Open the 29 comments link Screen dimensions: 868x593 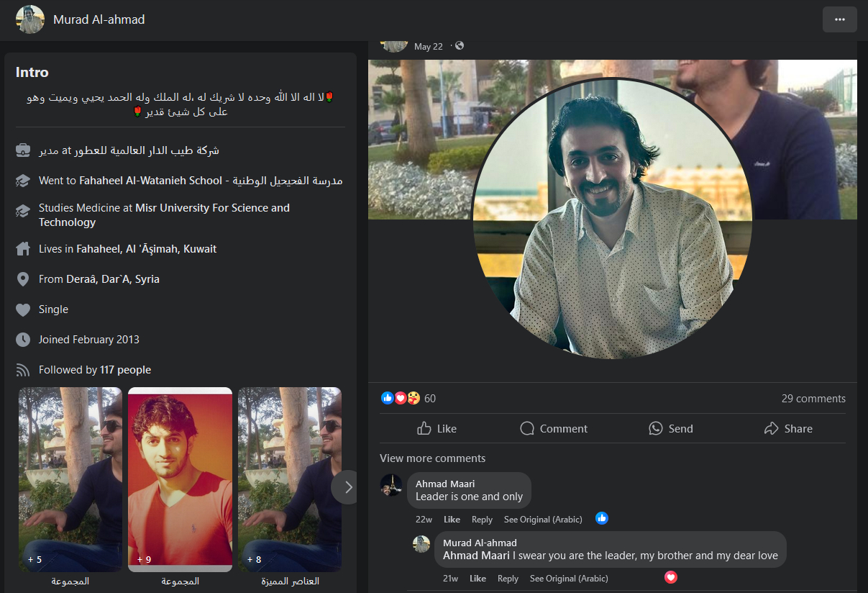click(813, 399)
